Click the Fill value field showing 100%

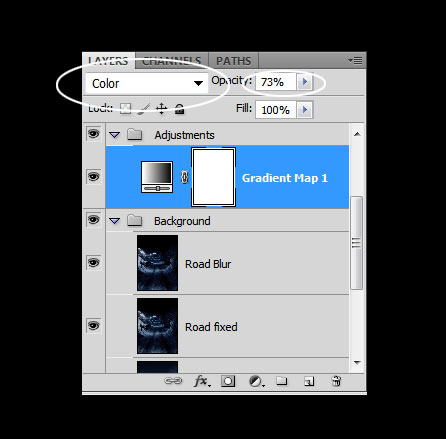[x=275, y=110]
